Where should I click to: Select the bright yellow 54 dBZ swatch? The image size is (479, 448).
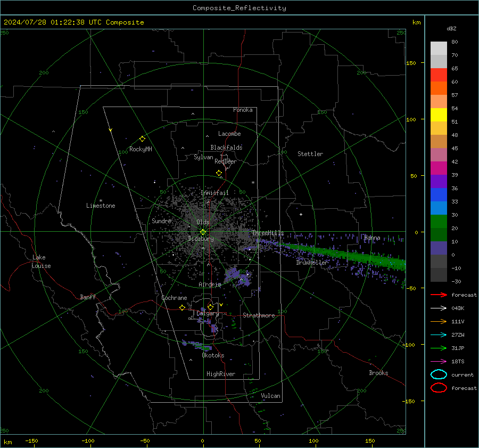[439, 115]
